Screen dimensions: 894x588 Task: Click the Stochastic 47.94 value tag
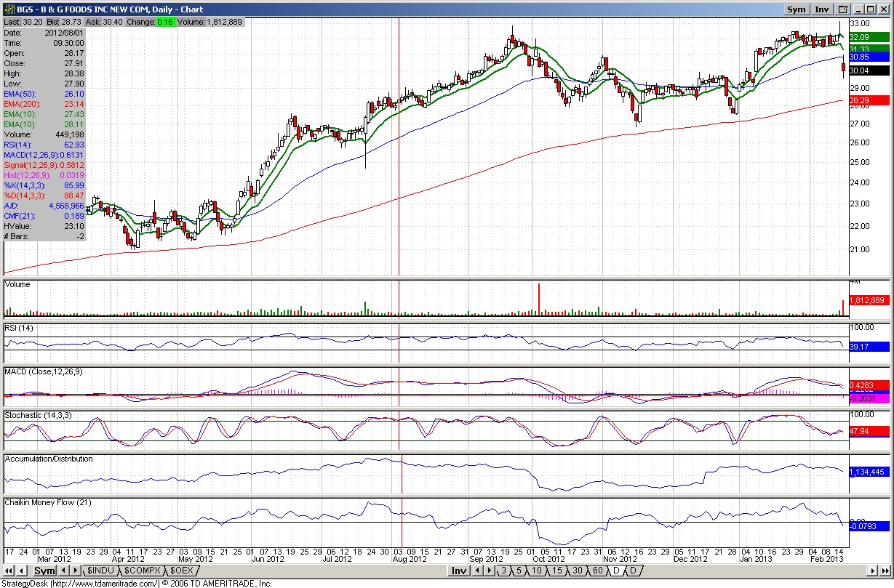click(868, 431)
